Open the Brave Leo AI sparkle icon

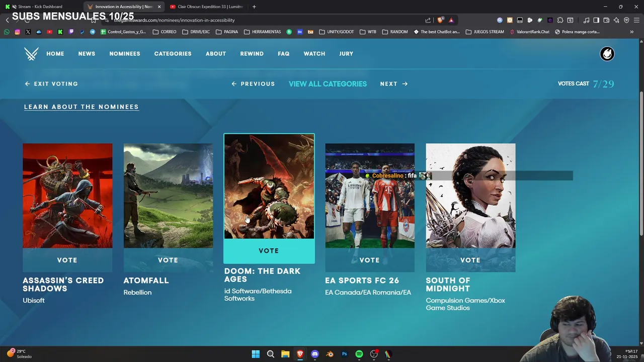(x=616, y=20)
